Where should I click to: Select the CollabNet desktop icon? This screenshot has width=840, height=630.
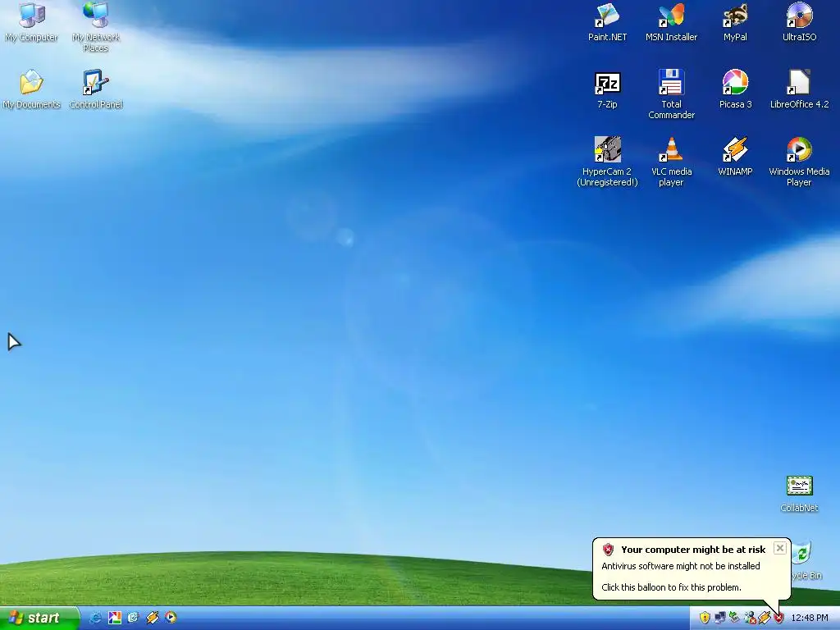coord(799,494)
